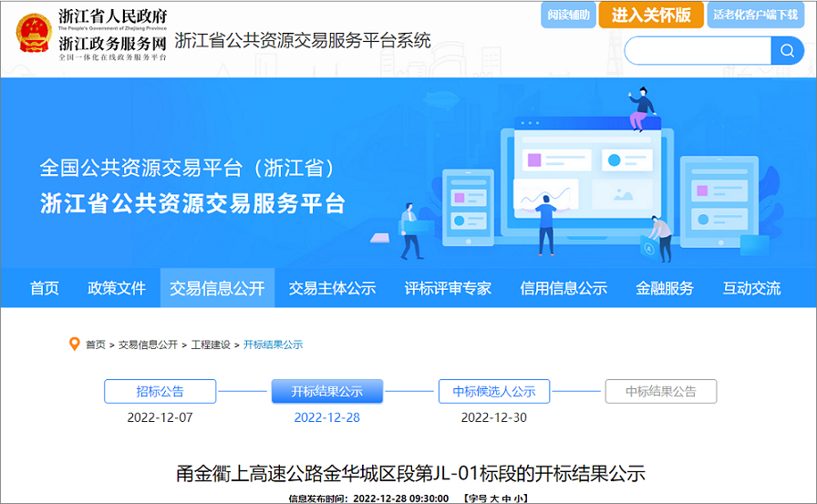817x504 pixels.
Task: Open the 交易主体公示 navigation item
Action: click(x=332, y=288)
